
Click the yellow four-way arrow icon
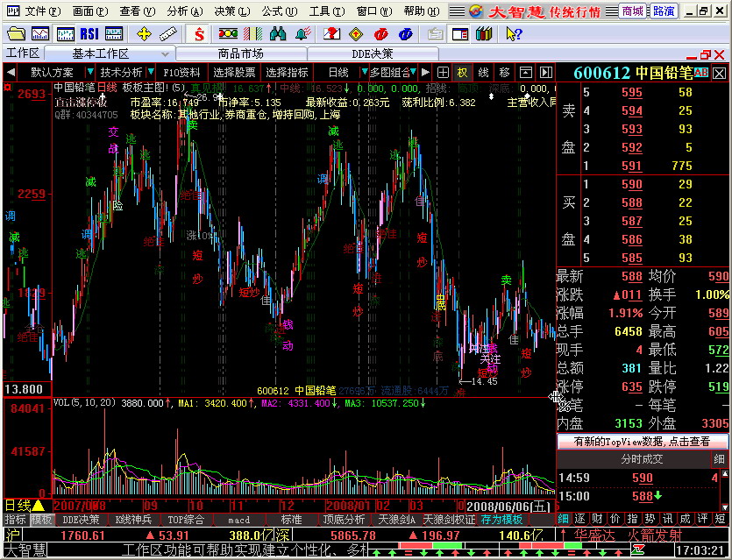pos(143,33)
